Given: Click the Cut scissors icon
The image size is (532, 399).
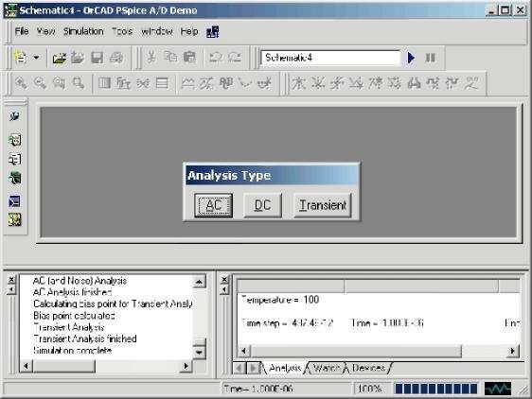Looking at the screenshot, I should 151,57.
